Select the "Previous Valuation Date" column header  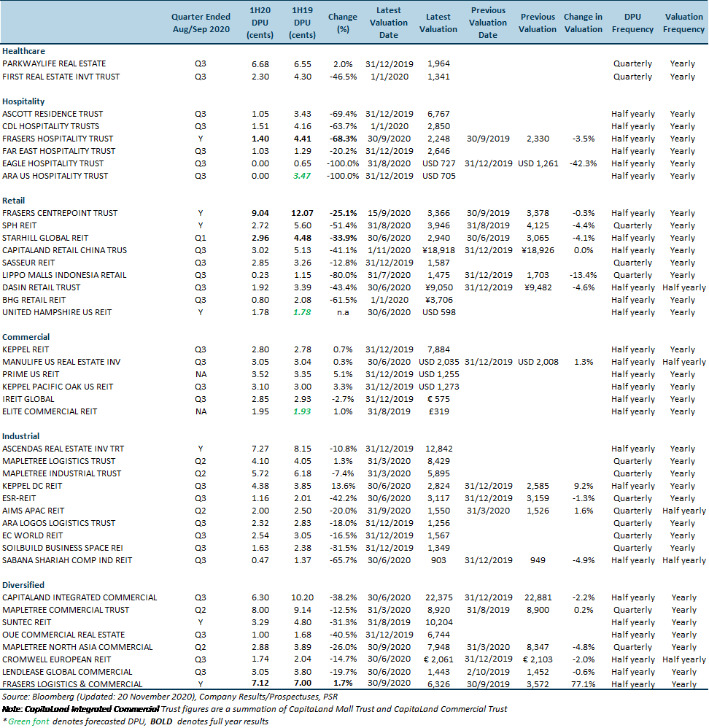488,23
